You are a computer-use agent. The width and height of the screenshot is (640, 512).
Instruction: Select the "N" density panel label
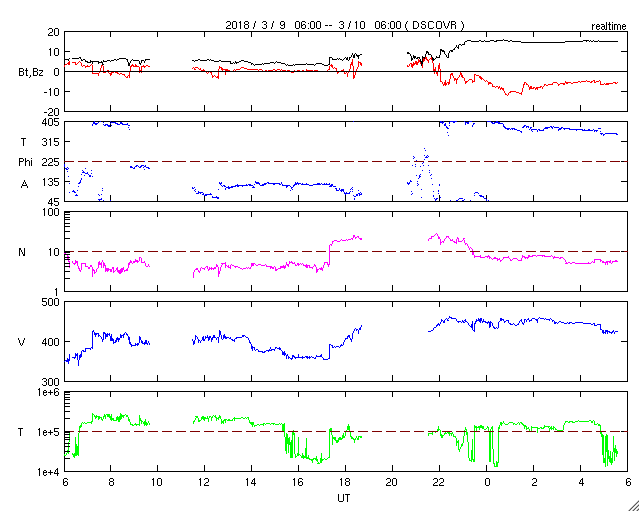coord(22,252)
